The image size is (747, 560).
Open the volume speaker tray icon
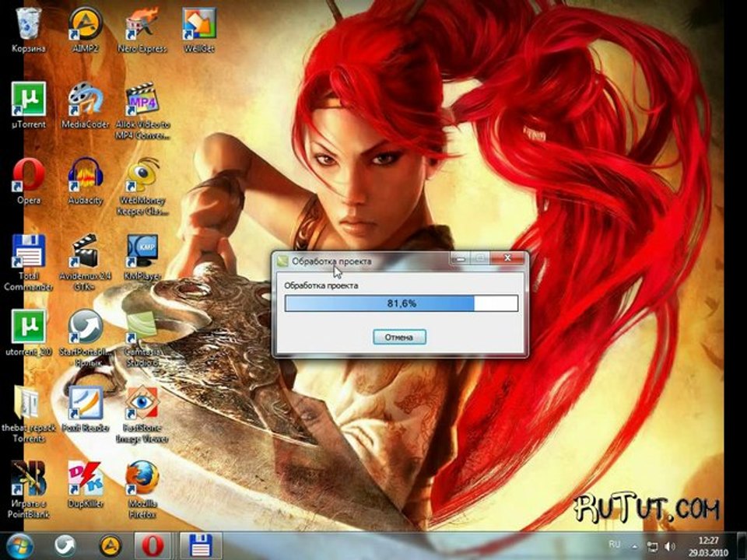pos(670,546)
